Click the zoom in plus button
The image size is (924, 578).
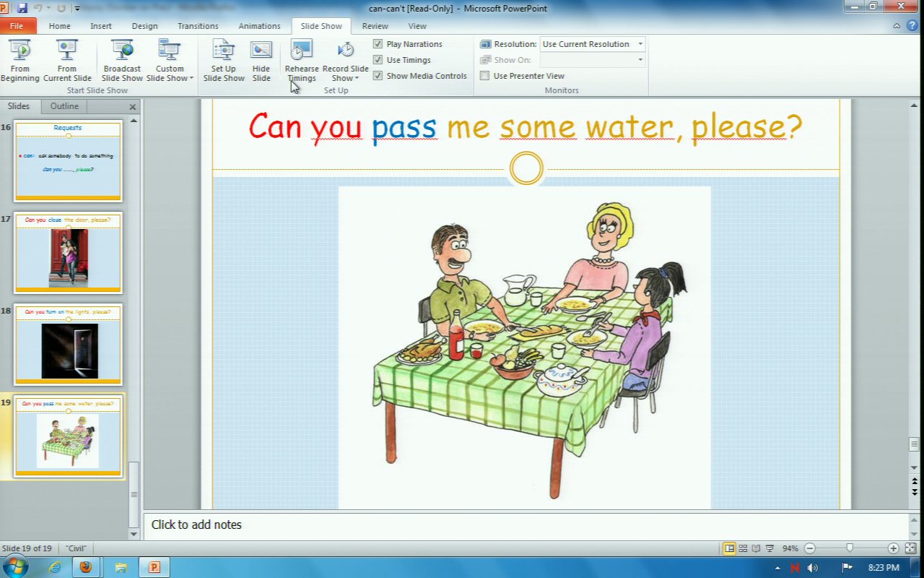pyautogui.click(x=893, y=548)
